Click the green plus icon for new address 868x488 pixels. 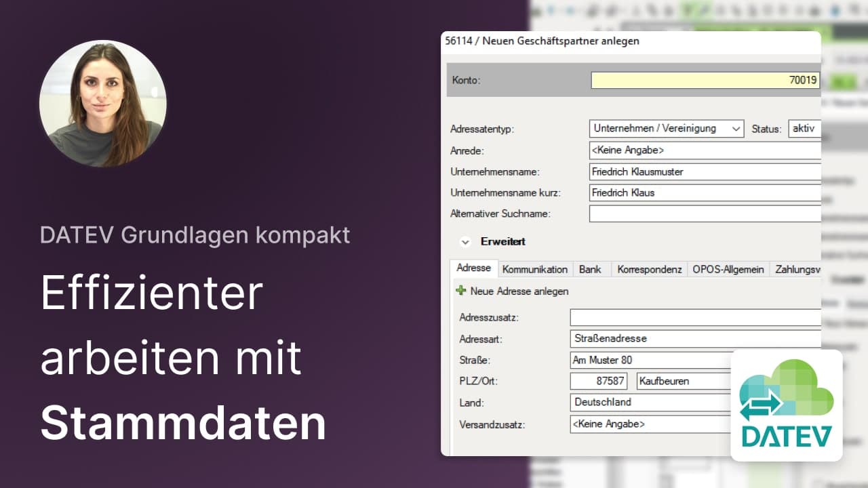tap(461, 291)
